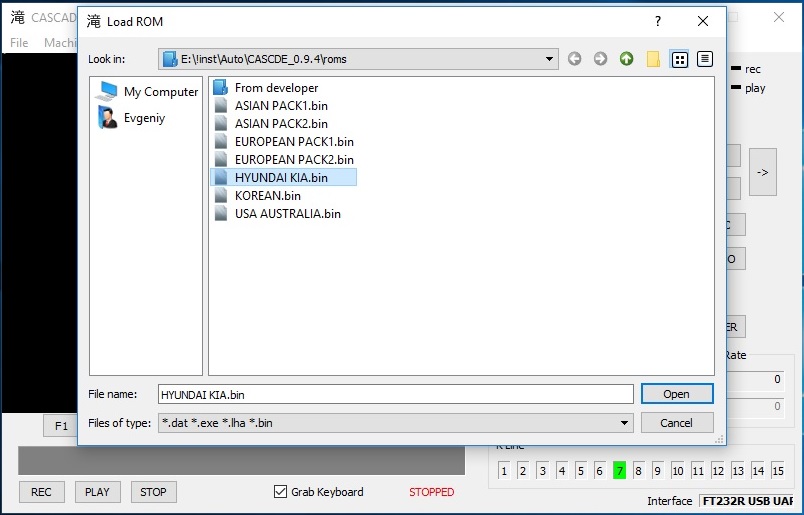
Task: Click the Back navigation arrow icon
Action: coord(574,59)
